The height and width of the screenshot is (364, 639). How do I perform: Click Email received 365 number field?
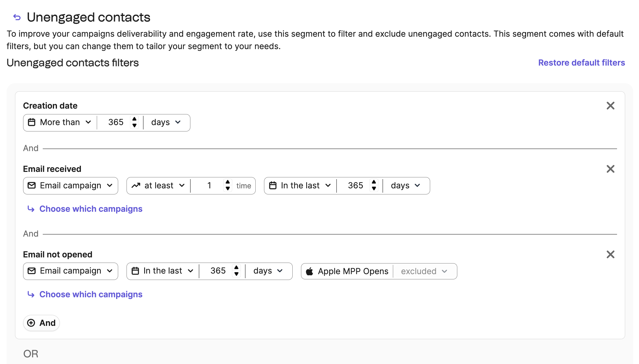click(x=355, y=186)
